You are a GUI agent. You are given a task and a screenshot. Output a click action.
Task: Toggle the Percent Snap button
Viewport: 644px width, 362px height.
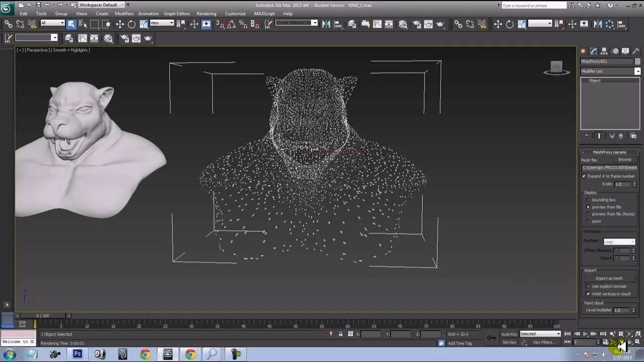coord(243,24)
